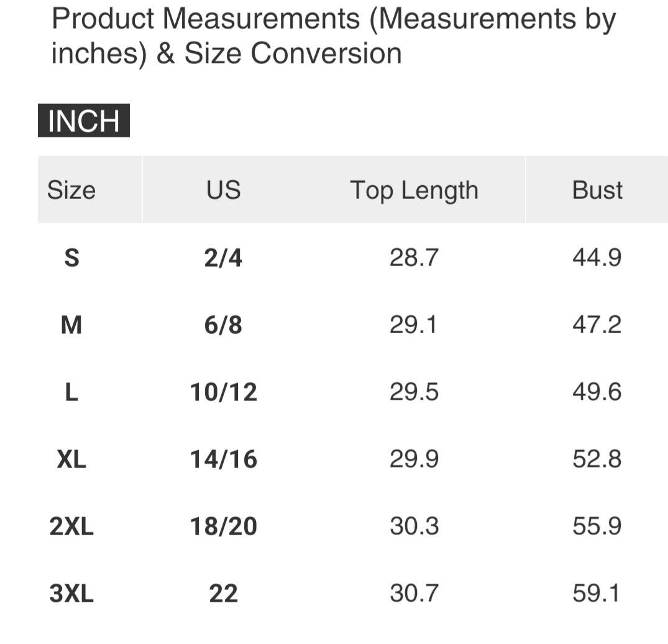Select the INCH unit tab
Screen dimensions: 668x644
(84, 121)
